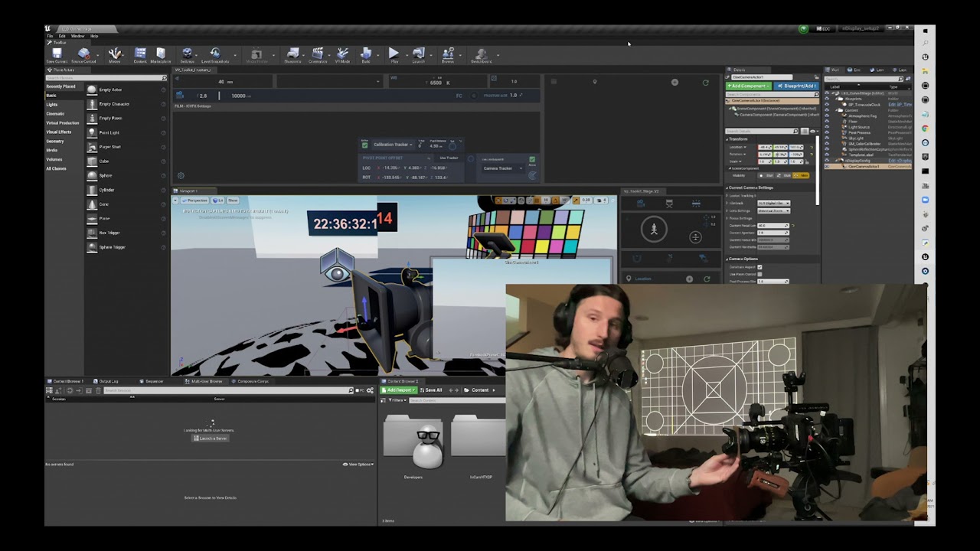Image resolution: width=980 pixels, height=551 pixels.
Task: Open Source Control from the toolbar
Action: (x=83, y=54)
